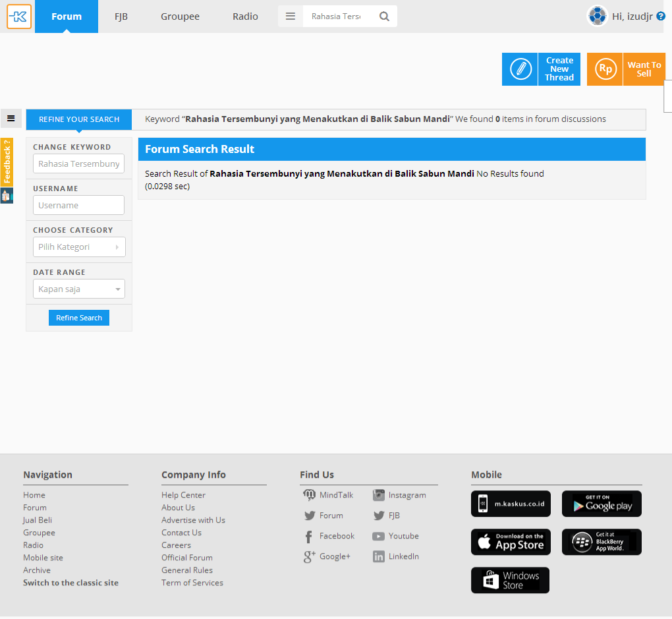672x619 pixels.
Task: Click the Mobile site footer link
Action: coord(43,558)
